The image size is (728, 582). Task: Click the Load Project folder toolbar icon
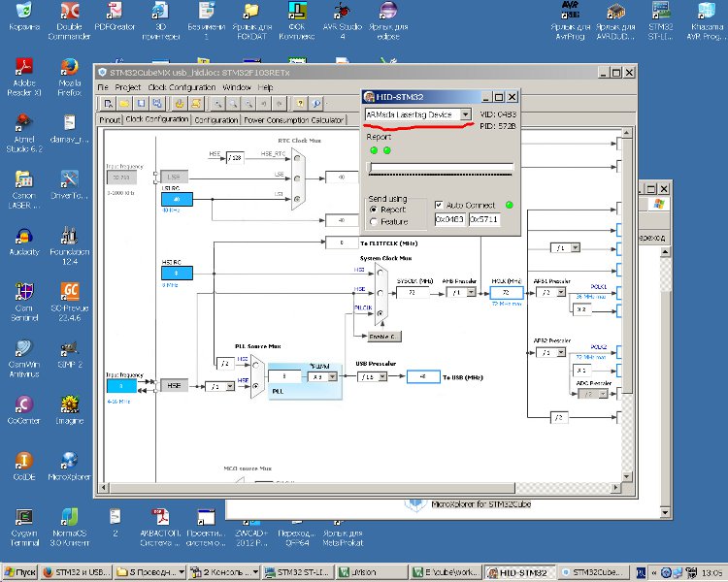(x=124, y=103)
